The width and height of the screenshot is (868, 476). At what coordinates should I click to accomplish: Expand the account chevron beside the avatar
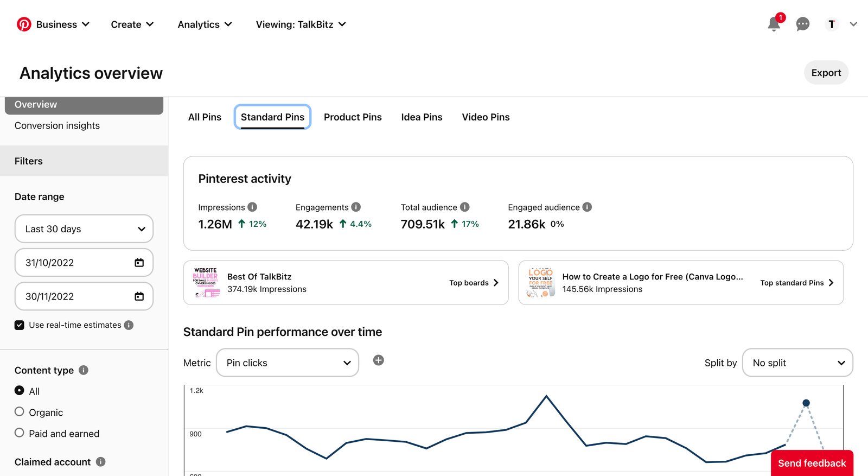[853, 24]
